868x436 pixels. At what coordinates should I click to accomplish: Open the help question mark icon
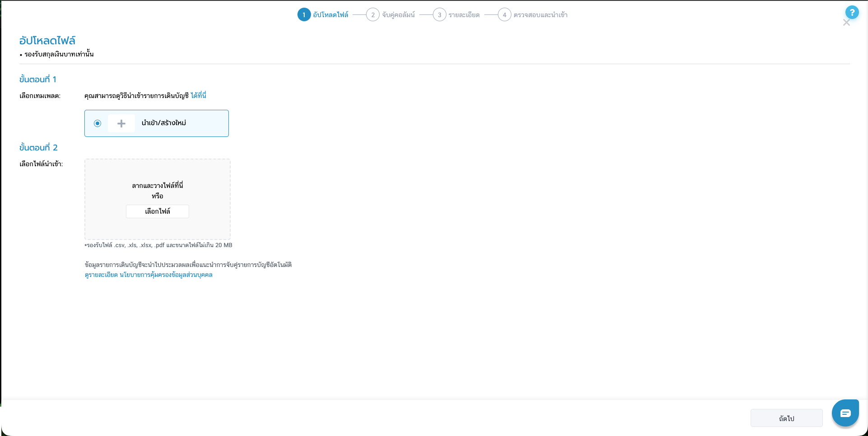pyautogui.click(x=852, y=12)
